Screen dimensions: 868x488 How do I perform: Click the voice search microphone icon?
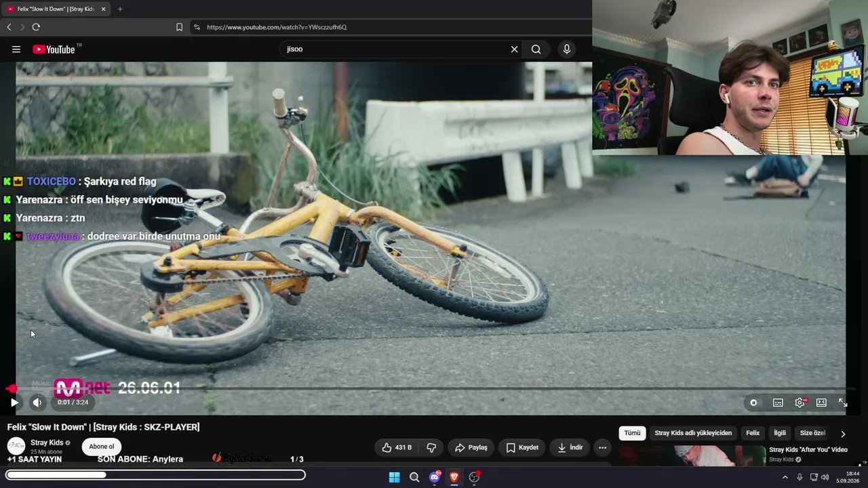pyautogui.click(x=567, y=49)
